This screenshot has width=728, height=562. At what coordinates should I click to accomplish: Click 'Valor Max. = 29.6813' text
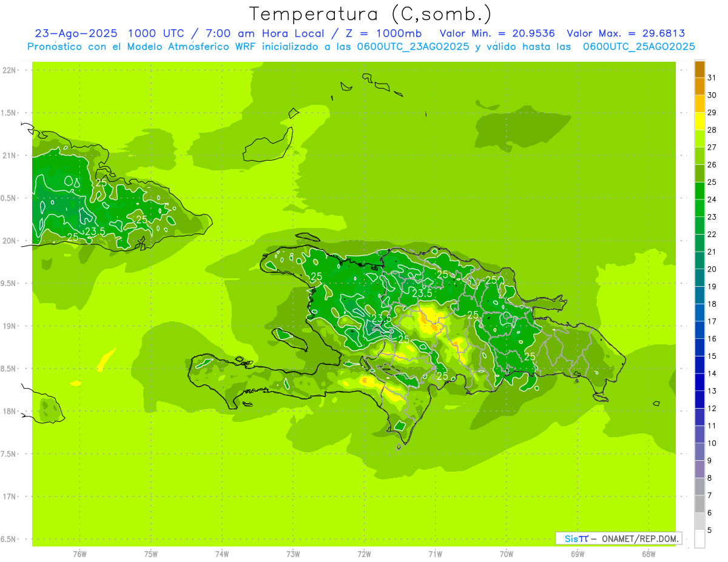click(626, 33)
